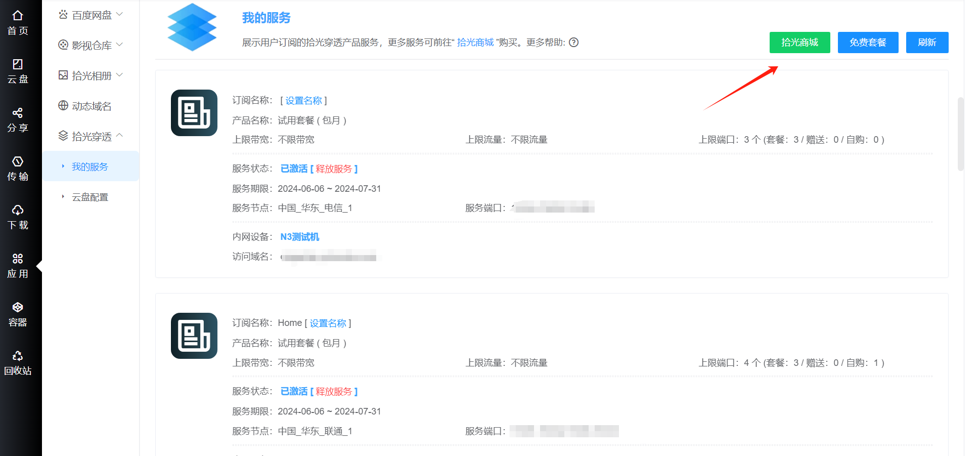Image resolution: width=980 pixels, height=456 pixels.
Task: Click the 拾光穿透 layers icon
Action: pyautogui.click(x=63, y=136)
